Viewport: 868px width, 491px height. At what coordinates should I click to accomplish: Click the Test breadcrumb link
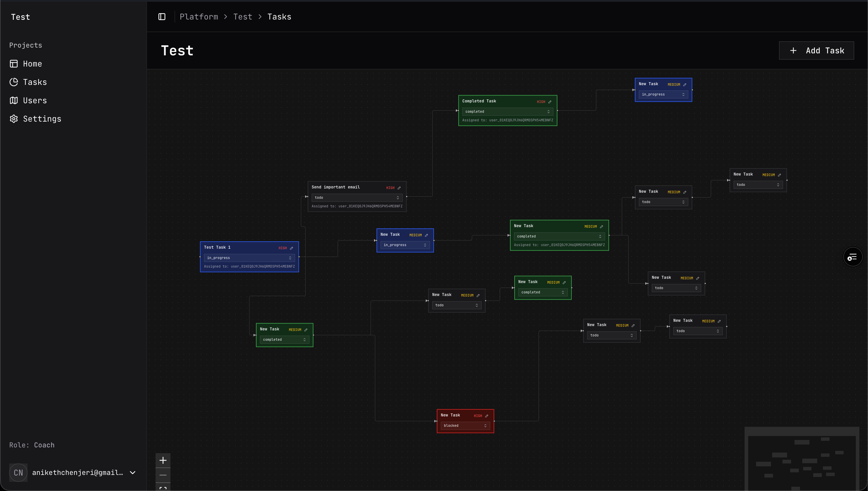(243, 17)
